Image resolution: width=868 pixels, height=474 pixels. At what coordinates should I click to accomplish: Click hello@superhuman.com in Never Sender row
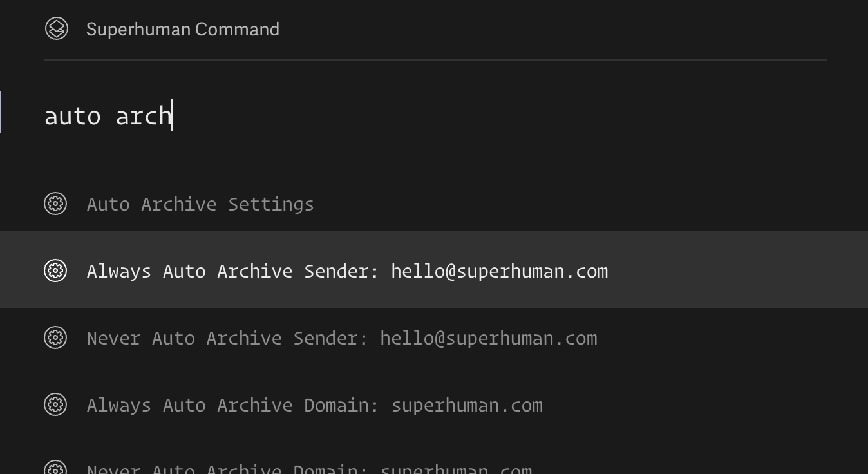(488, 338)
